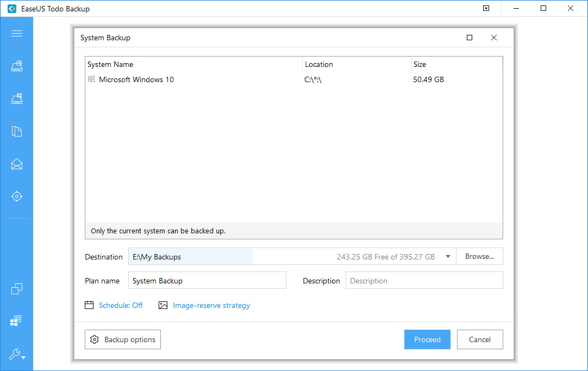The width and height of the screenshot is (588, 371).
Task: Open Clone icon in sidebar
Action: 16,289
